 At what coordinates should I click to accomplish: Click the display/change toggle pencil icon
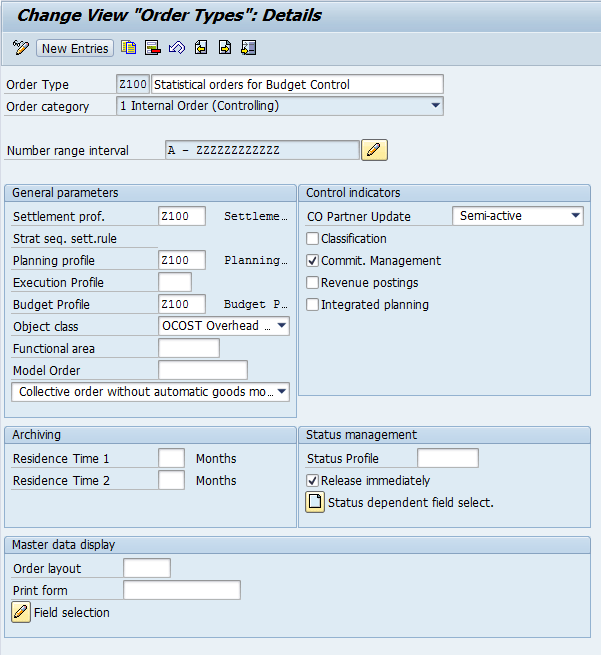point(20,48)
